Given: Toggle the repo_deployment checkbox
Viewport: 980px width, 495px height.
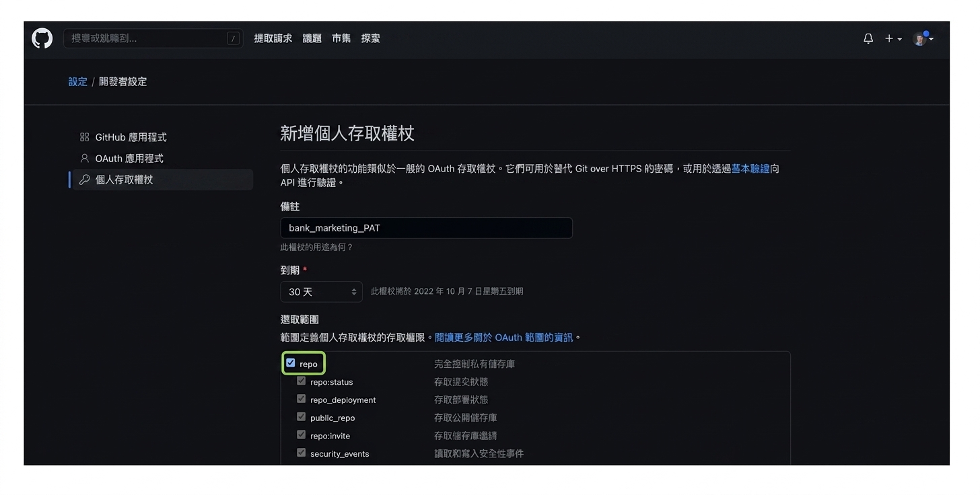Looking at the screenshot, I should click(301, 399).
